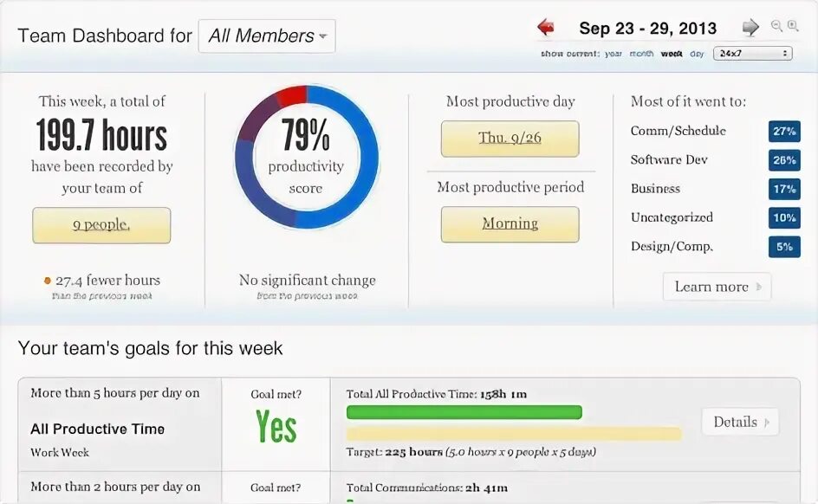Click the 79% productivity score donut chart

point(306,157)
